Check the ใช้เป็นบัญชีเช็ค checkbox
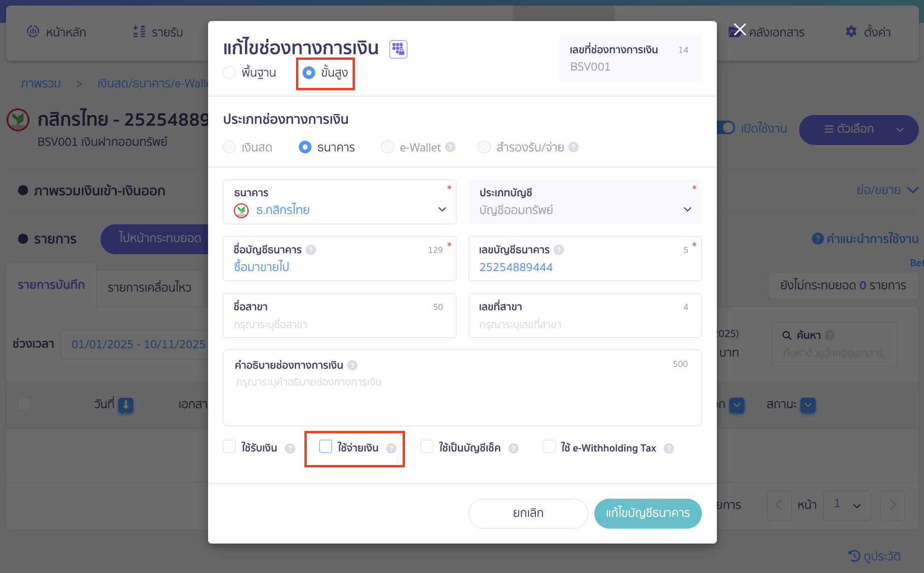The width and height of the screenshot is (924, 573). [426, 447]
